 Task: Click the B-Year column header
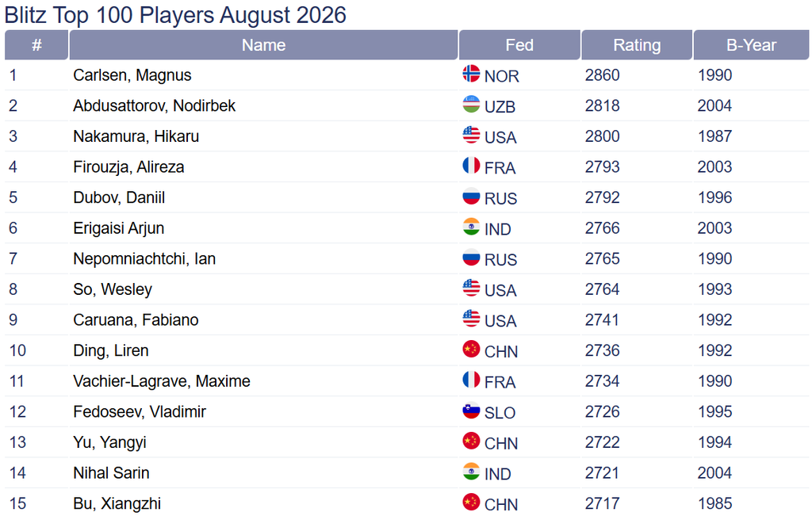tap(751, 45)
